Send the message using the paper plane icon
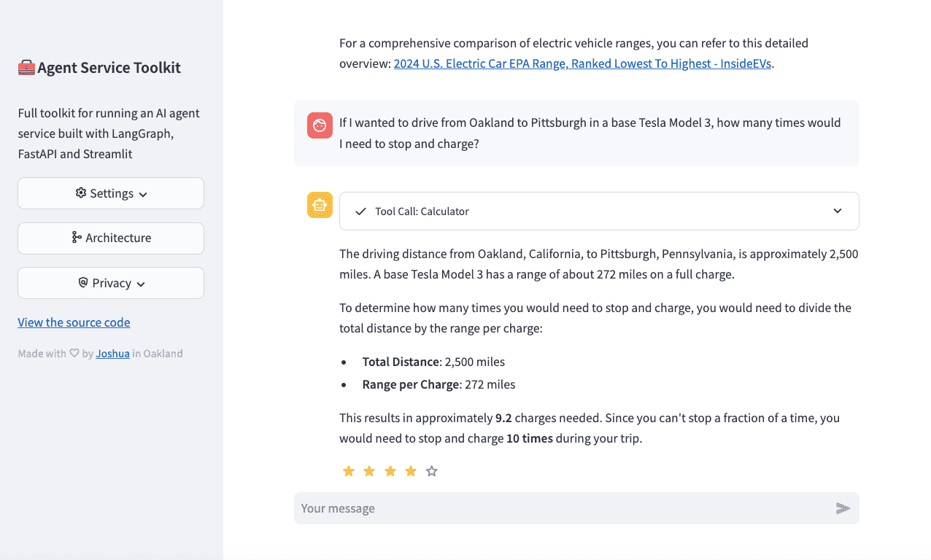Screen dimensions: 931x560 [843, 508]
